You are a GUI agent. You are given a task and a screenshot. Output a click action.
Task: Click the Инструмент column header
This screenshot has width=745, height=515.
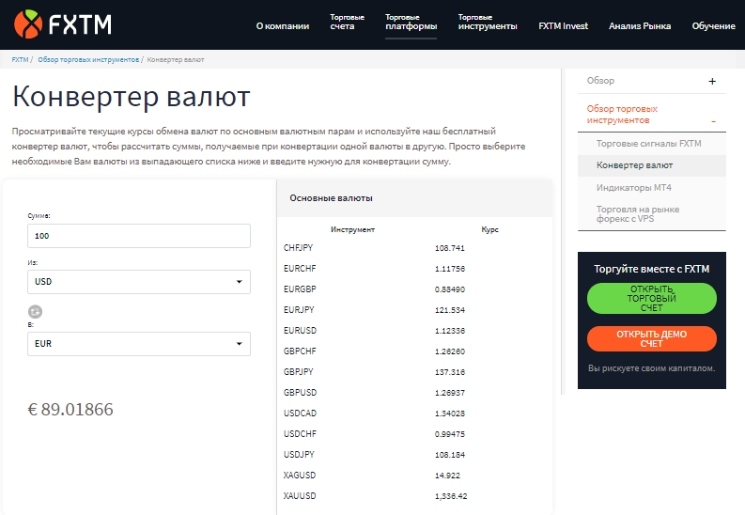(353, 229)
